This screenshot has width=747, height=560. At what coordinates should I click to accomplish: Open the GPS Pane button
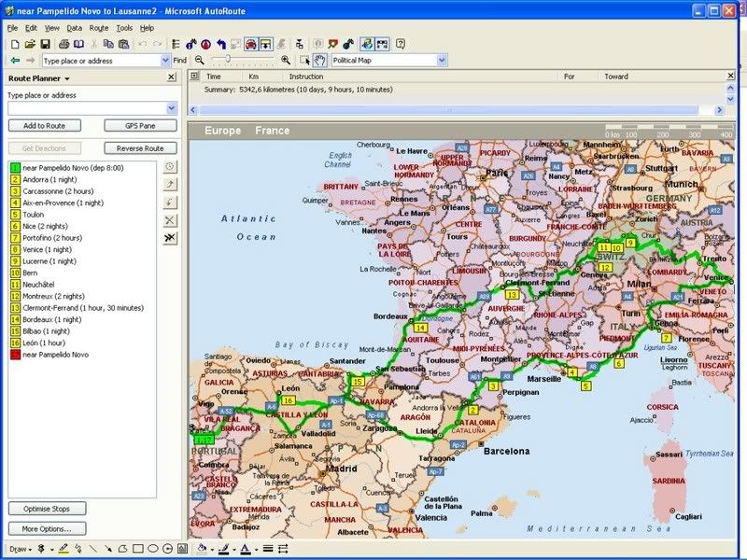[140, 126]
